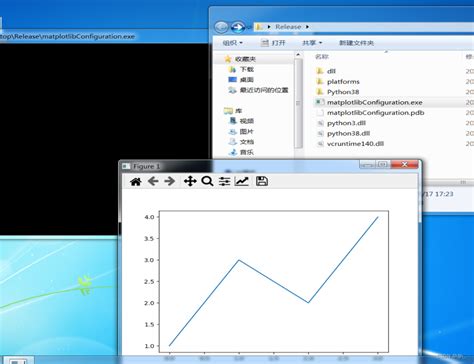Expand the 共享 dropdown menu
474x364 pixels.
pos(312,43)
